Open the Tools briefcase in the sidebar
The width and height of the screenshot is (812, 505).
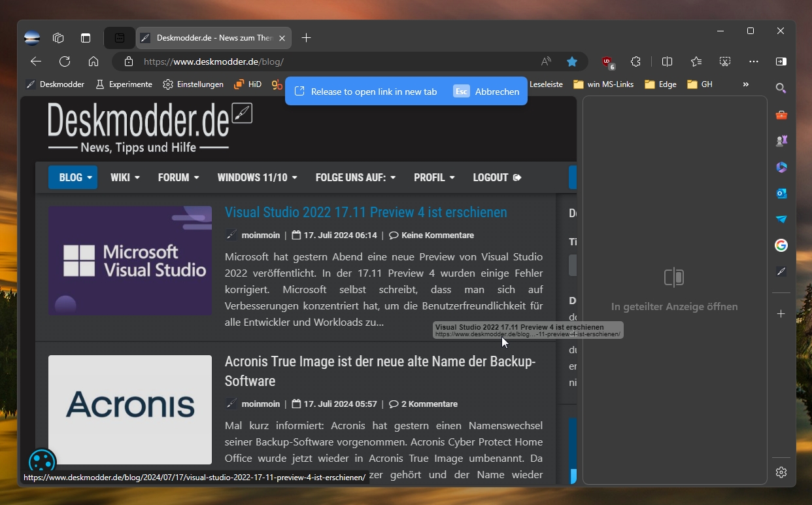(781, 114)
